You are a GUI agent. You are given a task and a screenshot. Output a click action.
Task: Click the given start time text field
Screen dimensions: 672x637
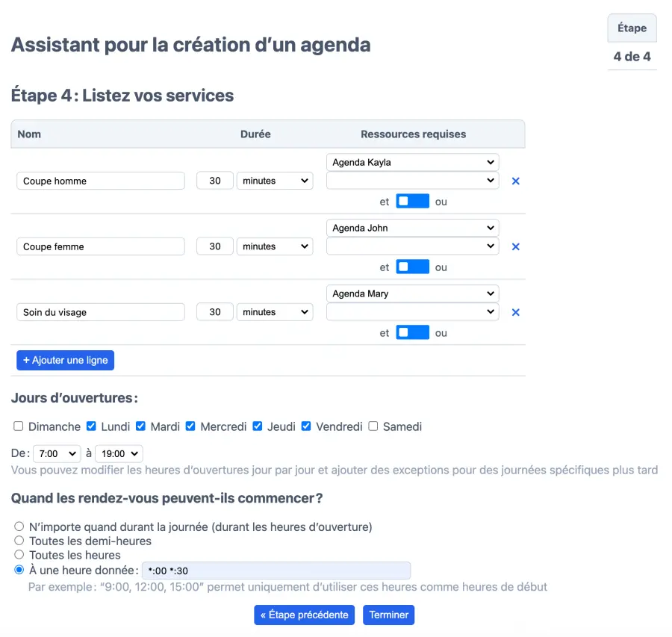tap(276, 571)
